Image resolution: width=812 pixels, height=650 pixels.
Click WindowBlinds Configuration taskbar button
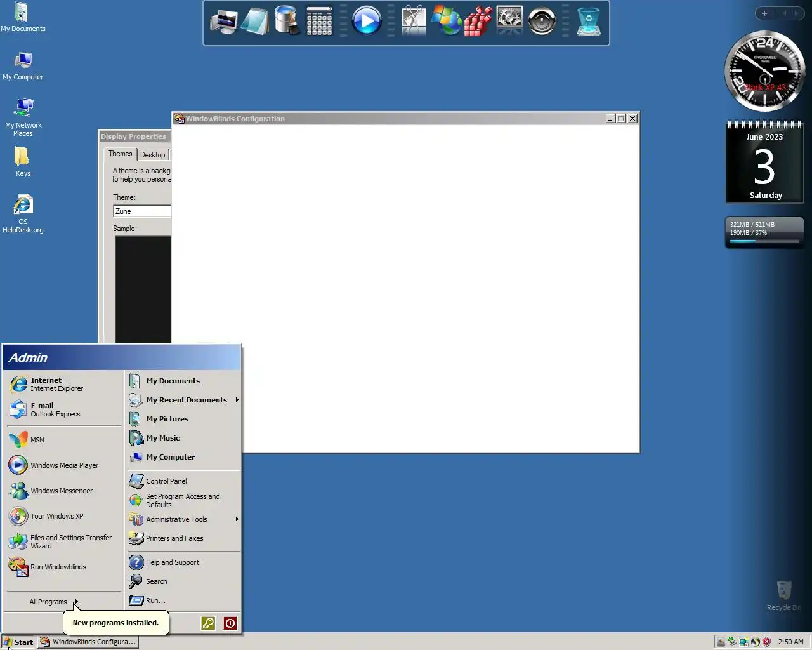click(x=88, y=642)
